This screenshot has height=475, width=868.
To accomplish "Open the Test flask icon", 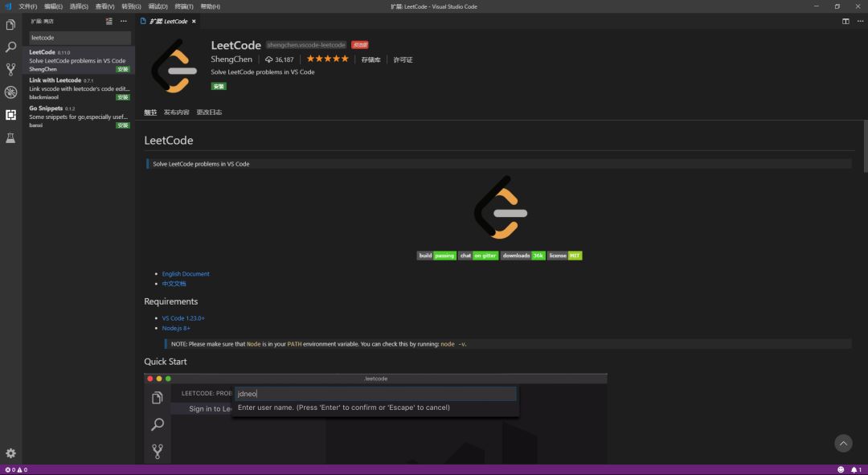I will pos(10,138).
